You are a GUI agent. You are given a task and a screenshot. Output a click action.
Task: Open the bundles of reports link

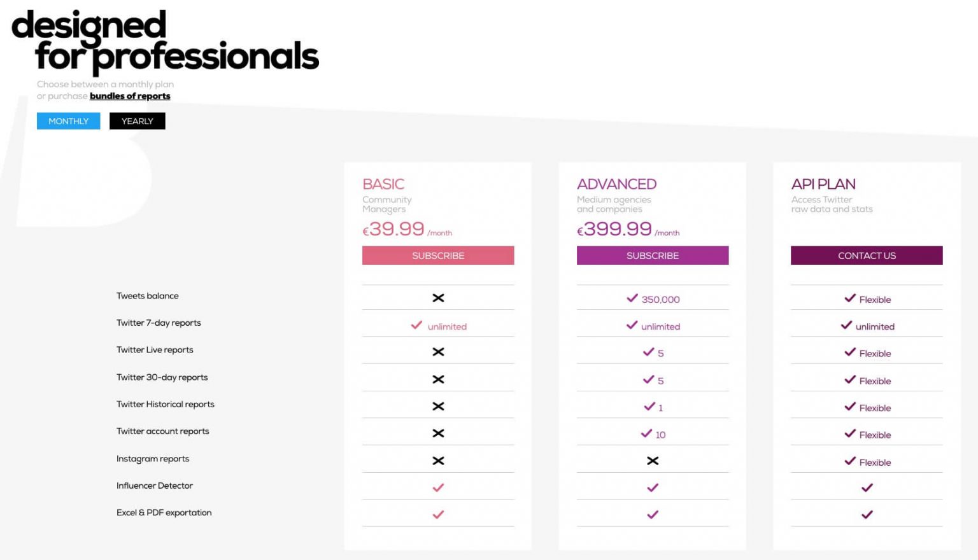[130, 96]
